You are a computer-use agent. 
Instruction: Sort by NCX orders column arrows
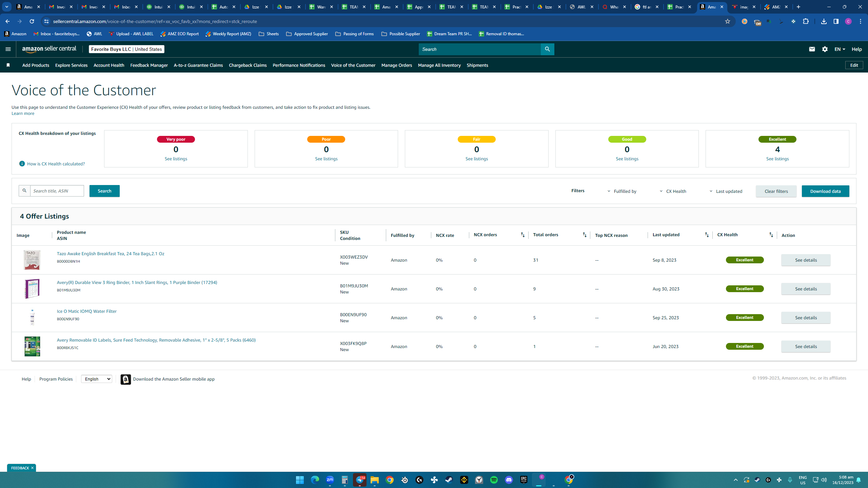pos(522,235)
